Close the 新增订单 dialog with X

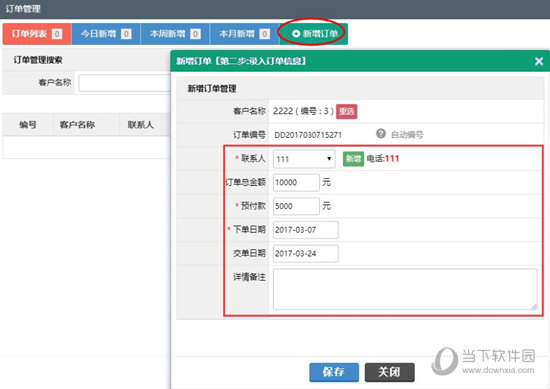(539, 61)
